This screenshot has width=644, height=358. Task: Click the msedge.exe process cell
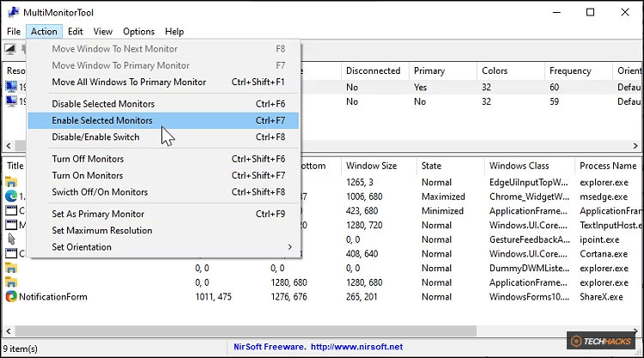click(x=604, y=197)
